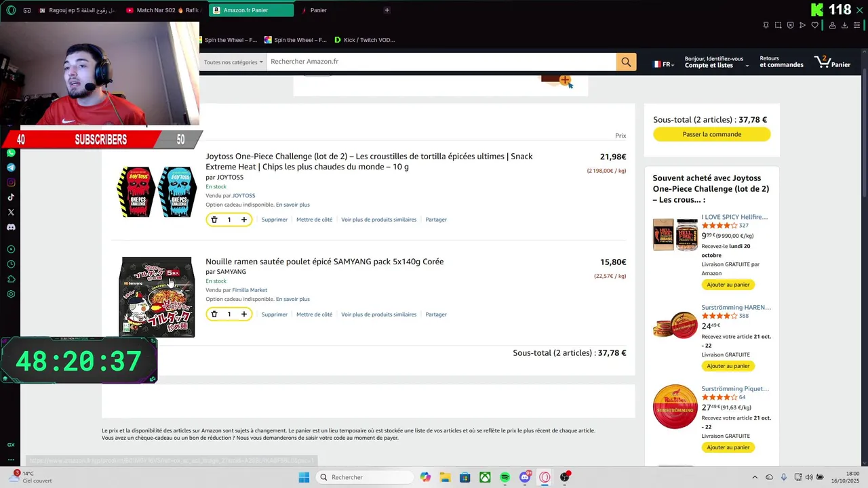Switch to the Ragouj ep 5 tab

tap(77, 10)
